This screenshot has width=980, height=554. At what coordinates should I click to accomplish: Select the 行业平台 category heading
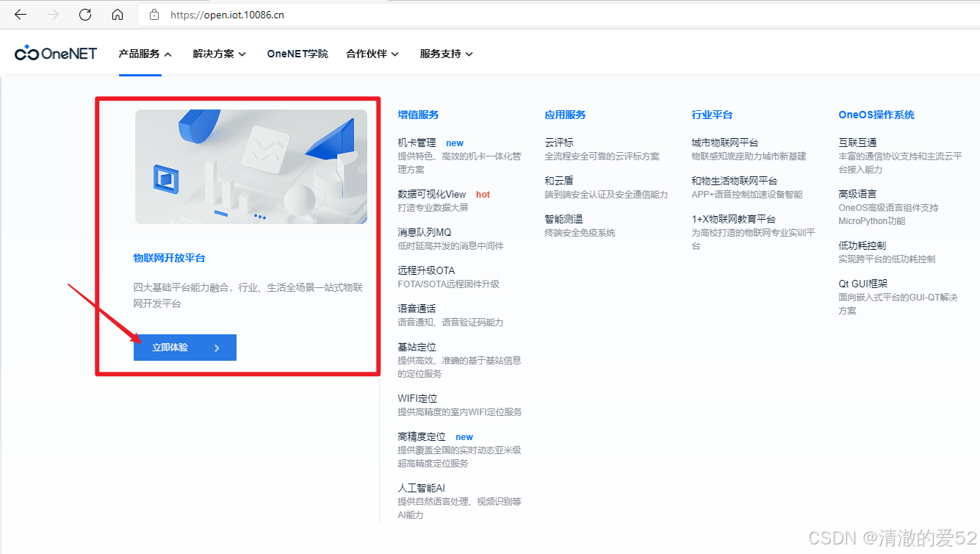click(x=712, y=115)
